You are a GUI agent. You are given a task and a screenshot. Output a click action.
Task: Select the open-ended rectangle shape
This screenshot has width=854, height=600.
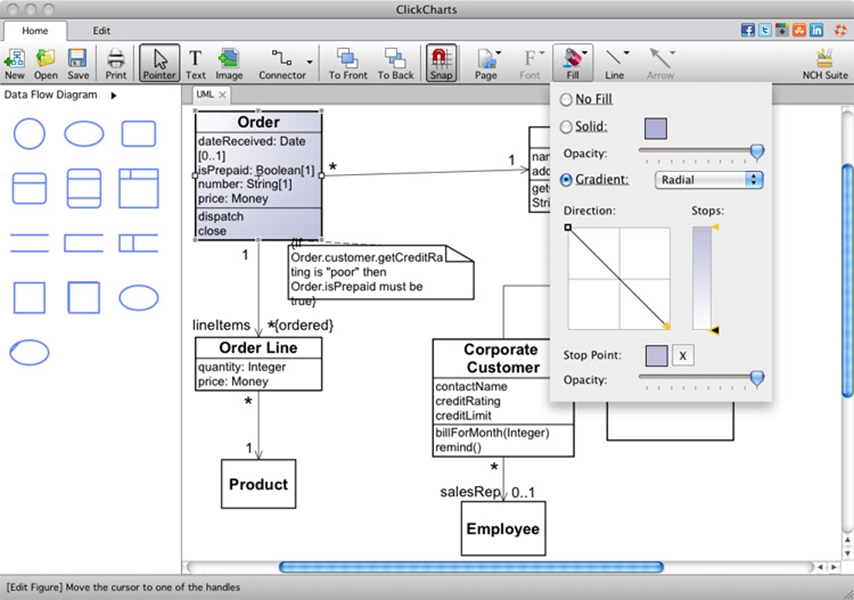pyautogui.click(x=84, y=243)
